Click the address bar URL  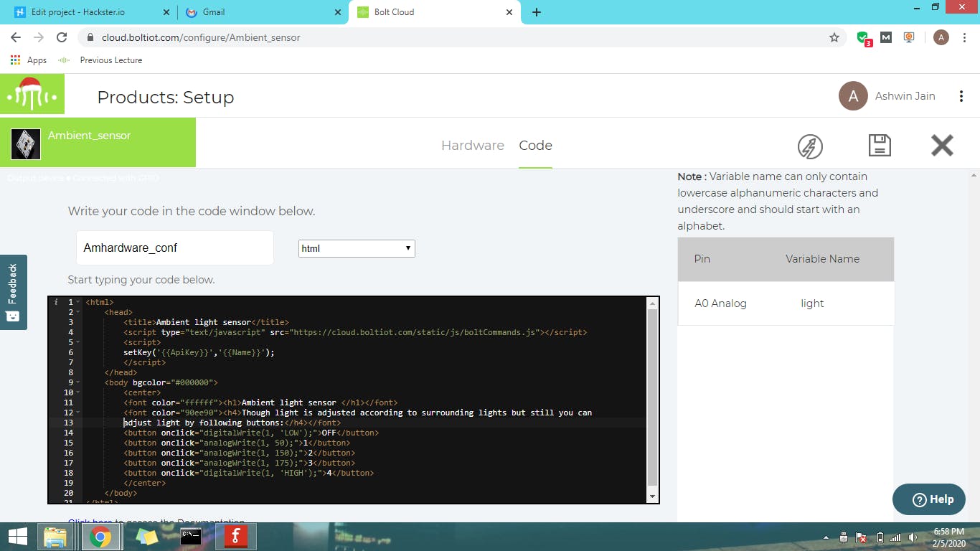click(201, 37)
